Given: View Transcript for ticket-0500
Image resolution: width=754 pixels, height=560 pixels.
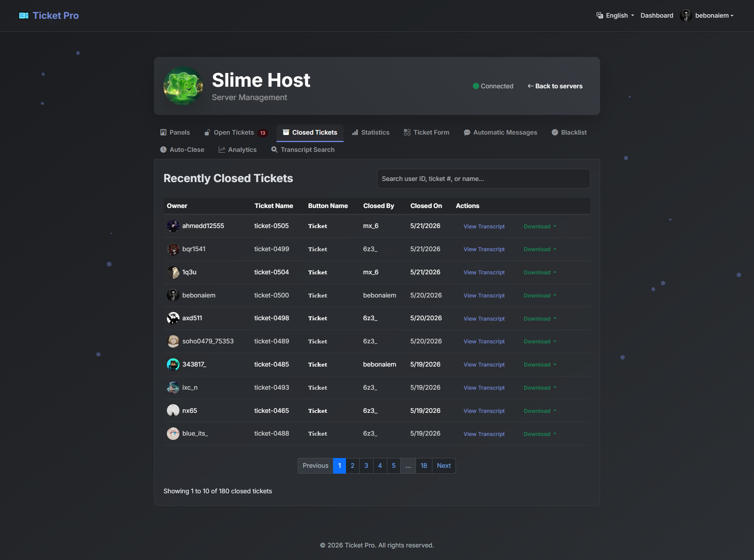Looking at the screenshot, I should tap(484, 296).
